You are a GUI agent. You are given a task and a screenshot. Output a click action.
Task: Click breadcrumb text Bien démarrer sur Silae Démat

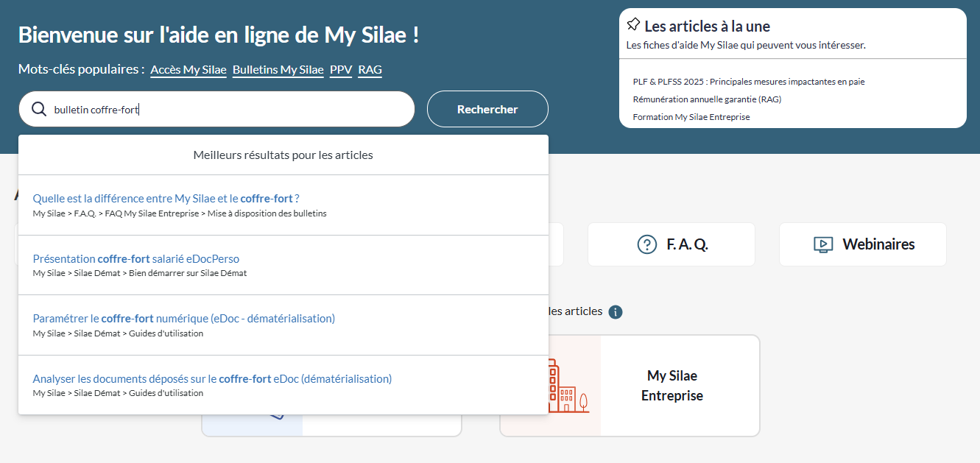tap(188, 273)
